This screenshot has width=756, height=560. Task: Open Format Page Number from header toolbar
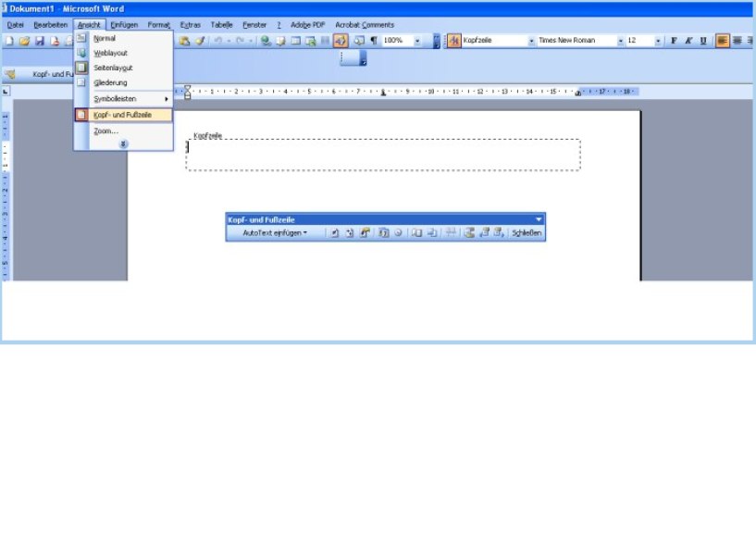[x=365, y=233]
